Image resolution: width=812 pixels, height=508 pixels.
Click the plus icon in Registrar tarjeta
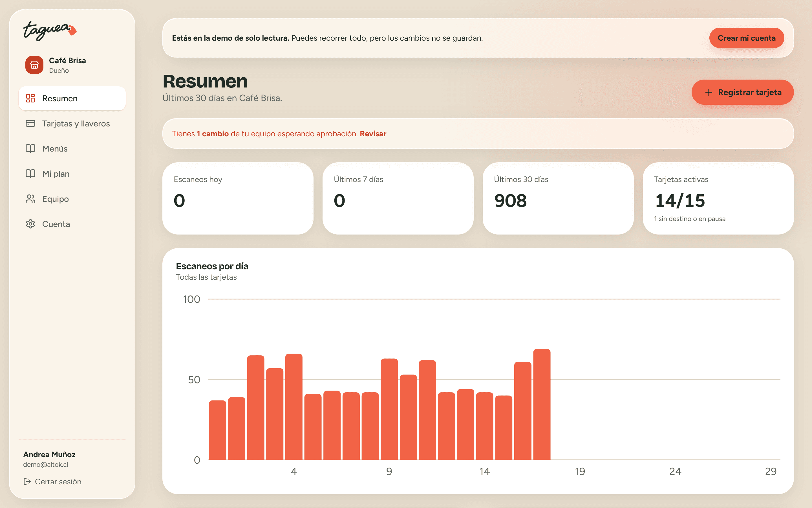[x=709, y=92]
